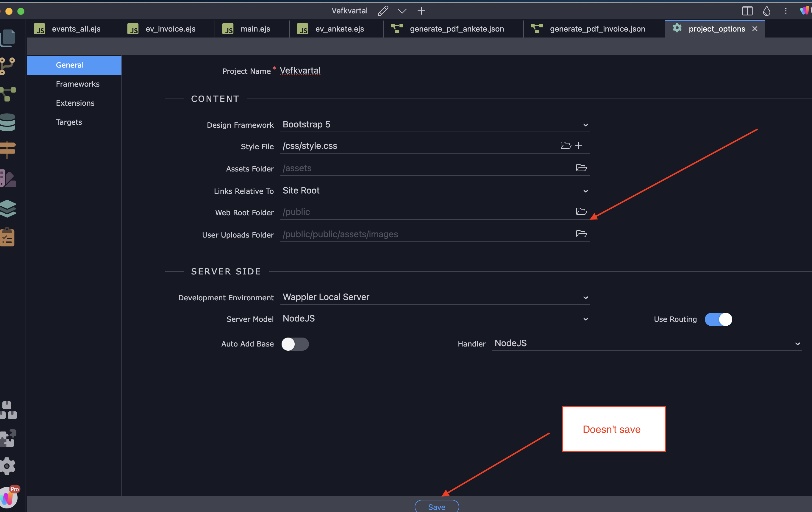Select the General settings section

(x=74, y=65)
